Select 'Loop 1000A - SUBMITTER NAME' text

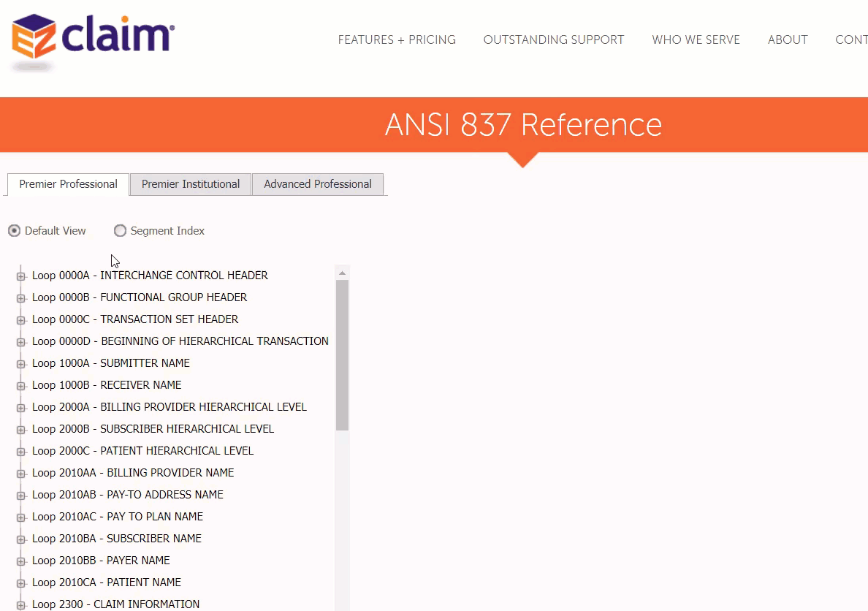point(111,363)
